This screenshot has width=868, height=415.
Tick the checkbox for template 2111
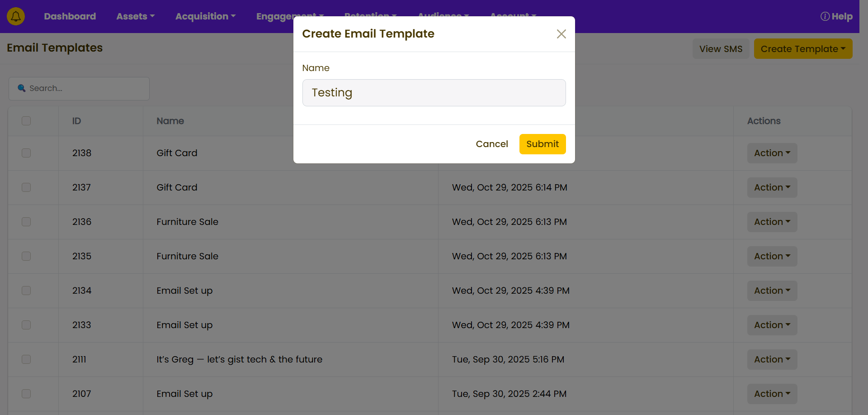click(26, 359)
